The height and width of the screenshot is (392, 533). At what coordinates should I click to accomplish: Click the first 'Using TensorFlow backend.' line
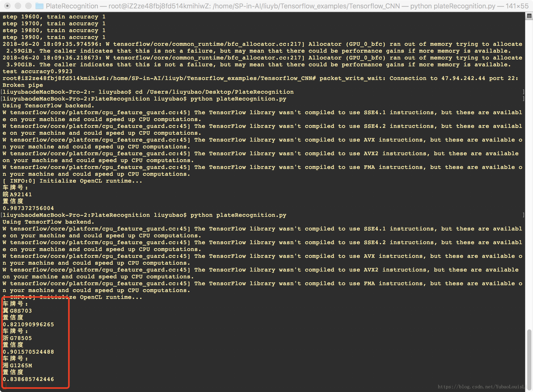[x=48, y=105]
